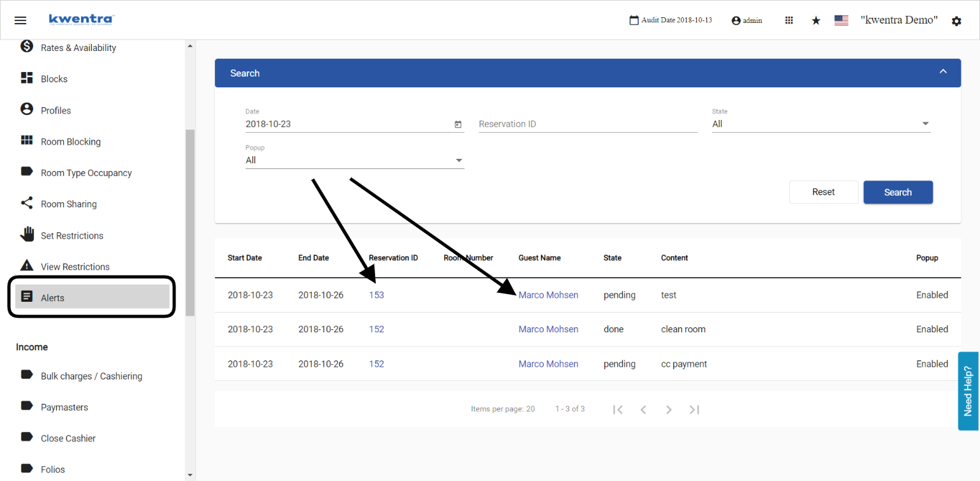
Task: Click the Bulk charges tag icon
Action: coord(27,374)
